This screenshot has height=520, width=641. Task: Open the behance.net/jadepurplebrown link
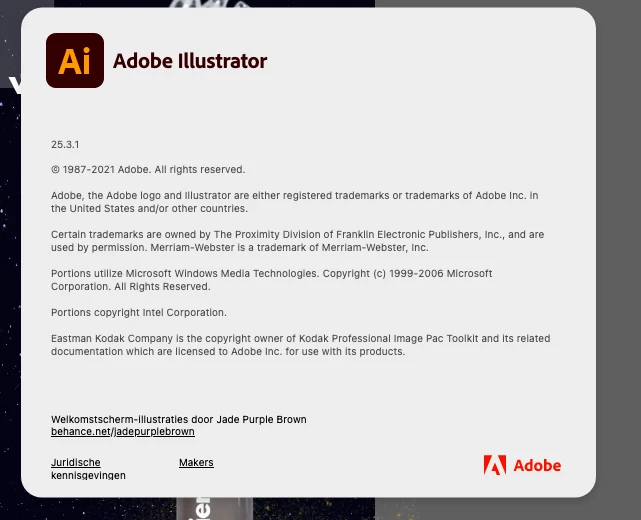(123, 432)
